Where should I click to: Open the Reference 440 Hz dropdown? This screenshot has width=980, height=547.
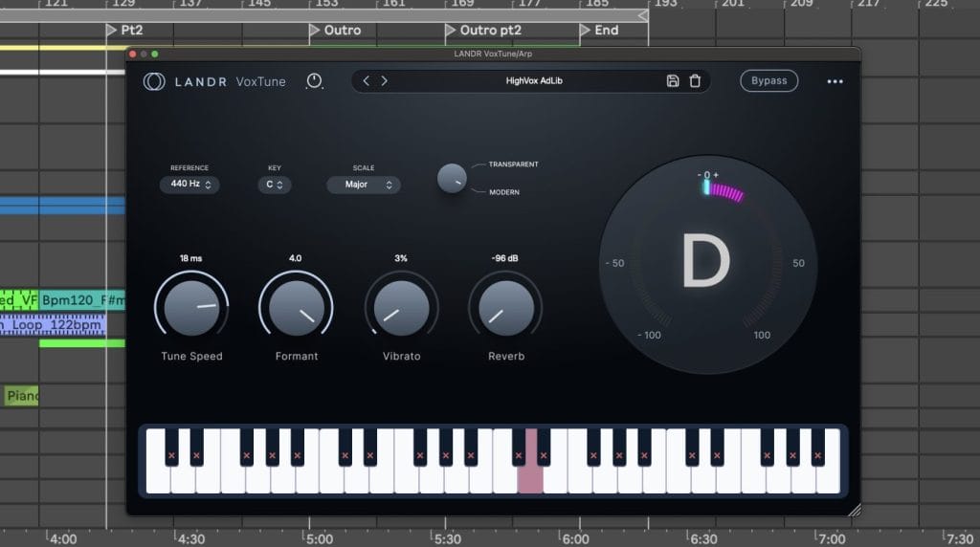click(189, 184)
